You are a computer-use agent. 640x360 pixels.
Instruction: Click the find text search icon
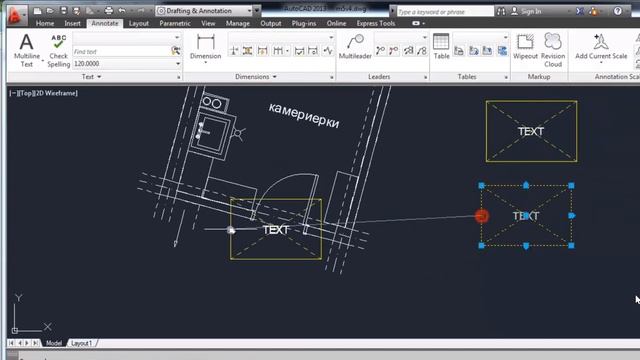(x=176, y=51)
